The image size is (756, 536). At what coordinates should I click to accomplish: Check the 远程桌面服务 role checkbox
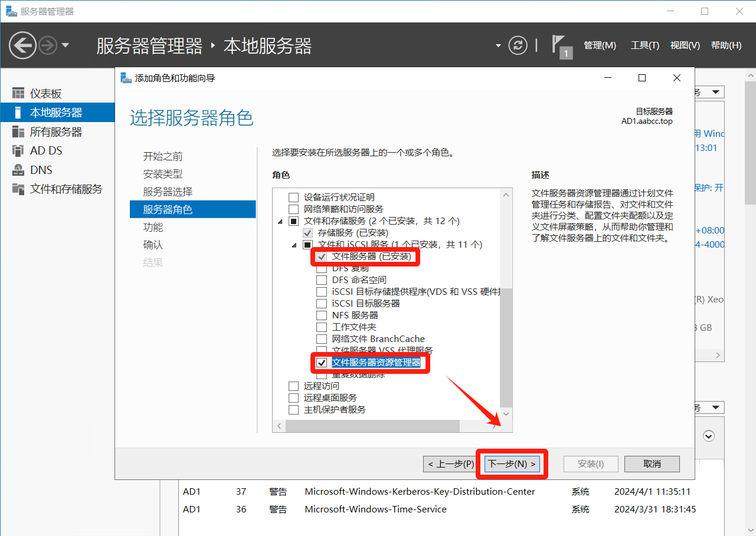click(293, 398)
